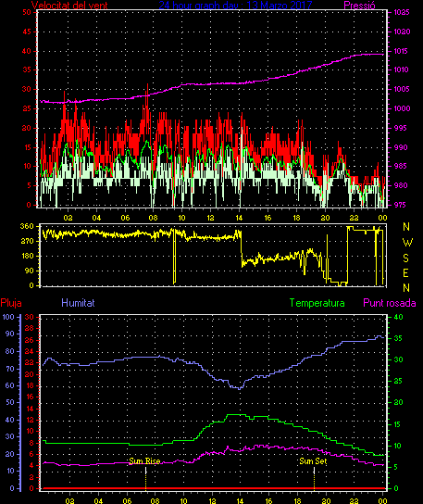The image size is (423, 504).
Task: Click 15 on the green temperature axis
Action: [398, 424]
